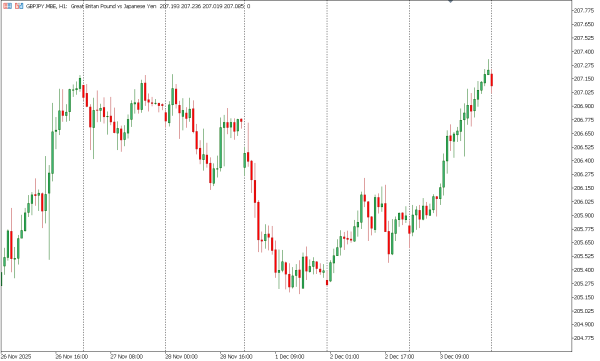Click the 206.525 price axis label
The image size is (600, 361).
click(584, 147)
